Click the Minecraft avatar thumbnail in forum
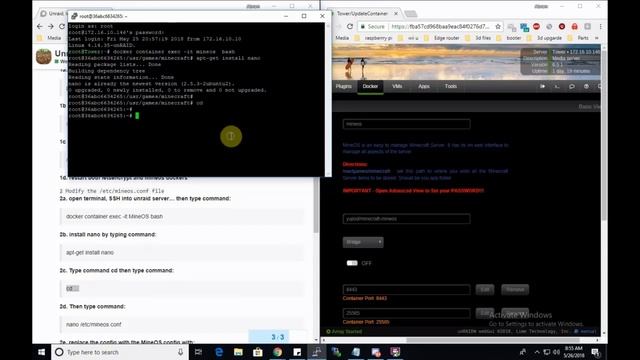The image size is (640, 360). [x=44, y=57]
